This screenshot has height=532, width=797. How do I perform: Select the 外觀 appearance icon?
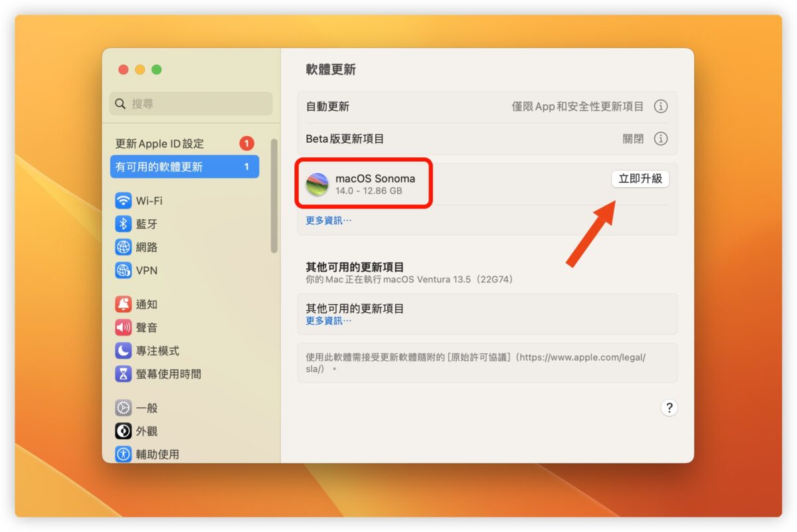[123, 431]
